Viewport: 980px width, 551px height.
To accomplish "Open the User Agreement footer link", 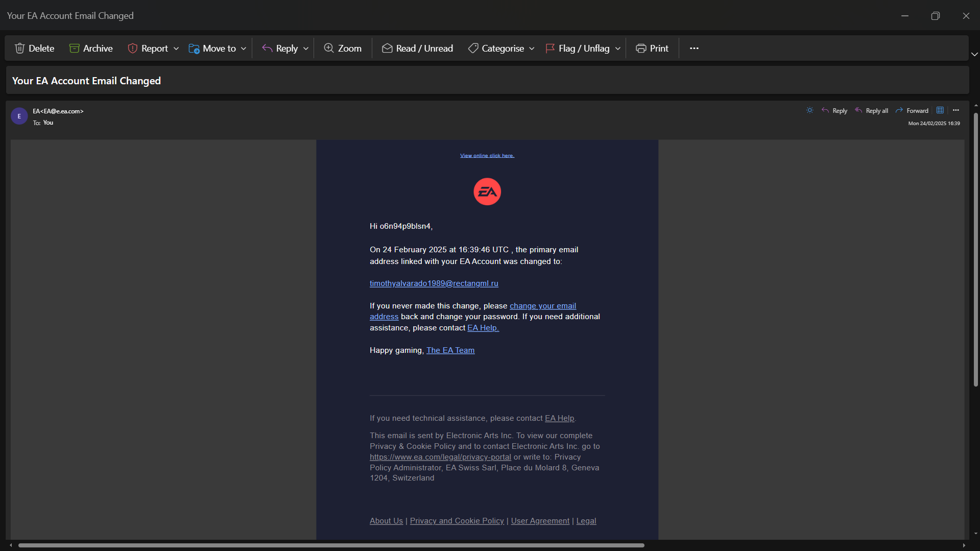I will (x=540, y=521).
